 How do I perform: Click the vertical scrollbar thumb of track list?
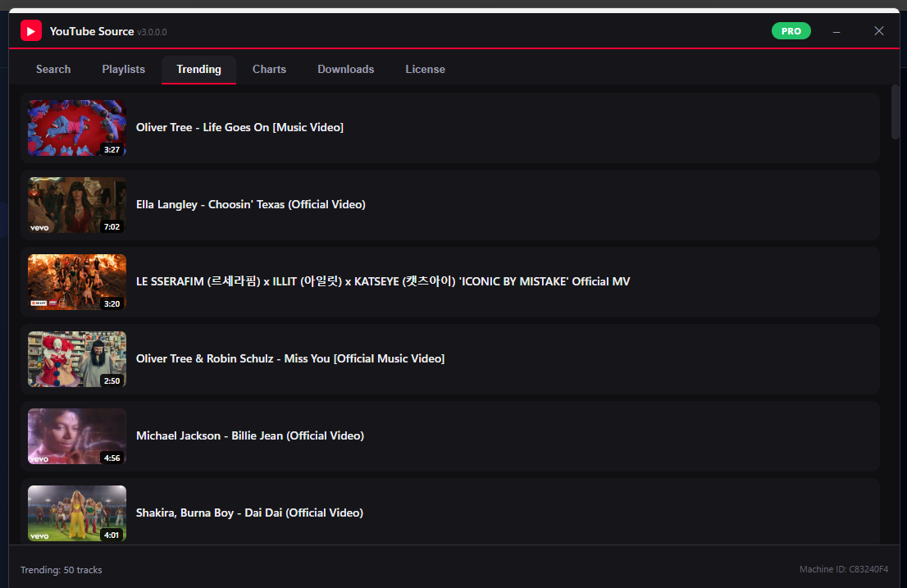click(x=895, y=112)
